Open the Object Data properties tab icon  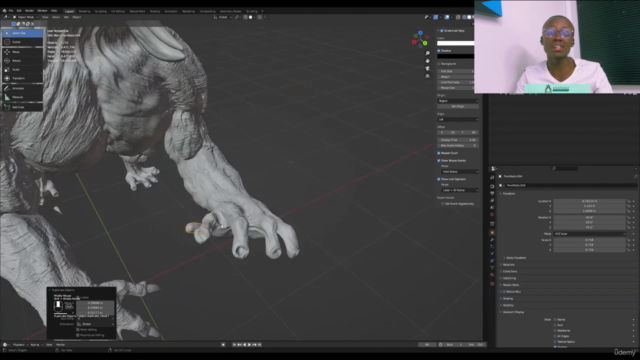(x=492, y=268)
